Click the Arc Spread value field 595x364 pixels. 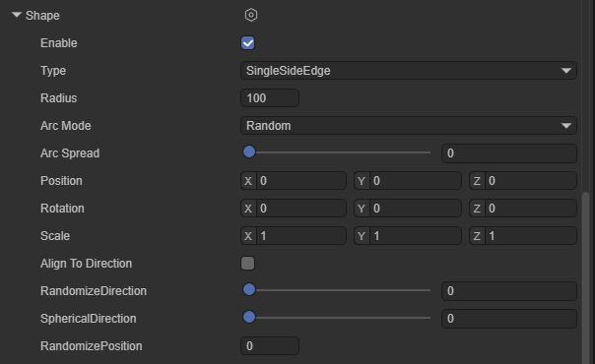point(509,153)
